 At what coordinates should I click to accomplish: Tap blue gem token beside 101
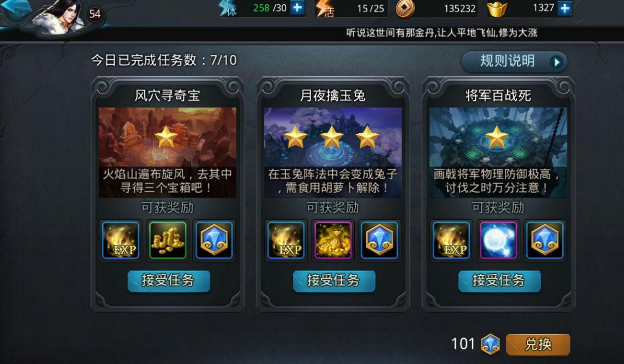[490, 344]
